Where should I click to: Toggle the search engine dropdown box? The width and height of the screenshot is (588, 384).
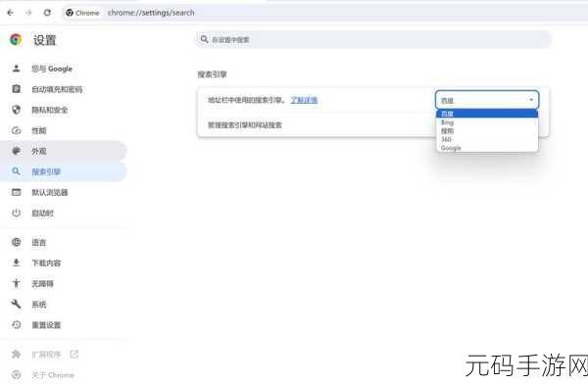pyautogui.click(x=487, y=100)
